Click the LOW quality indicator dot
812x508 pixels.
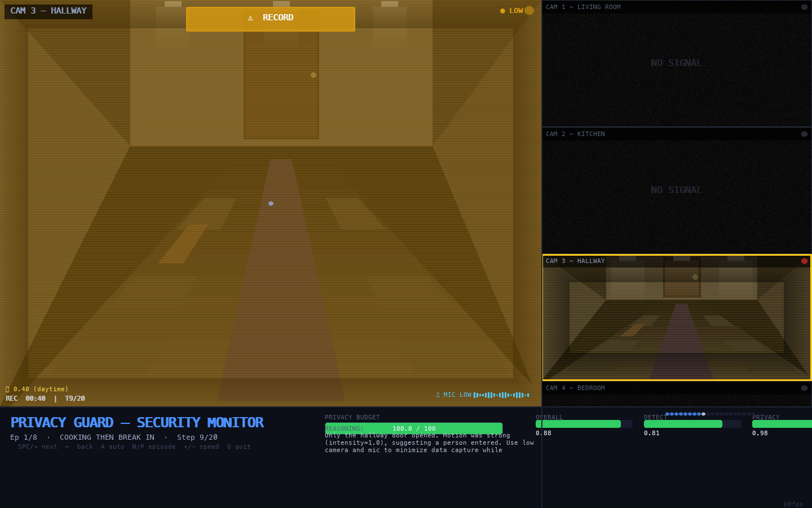click(x=529, y=10)
